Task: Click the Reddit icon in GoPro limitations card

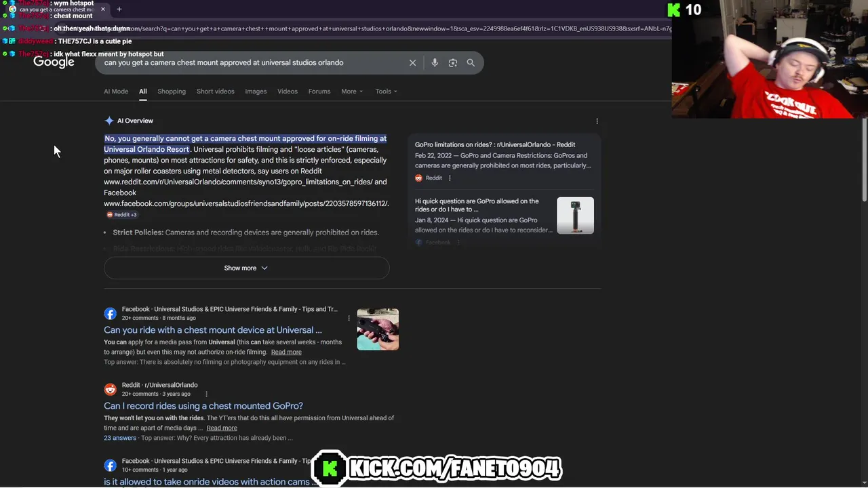Action: click(418, 178)
